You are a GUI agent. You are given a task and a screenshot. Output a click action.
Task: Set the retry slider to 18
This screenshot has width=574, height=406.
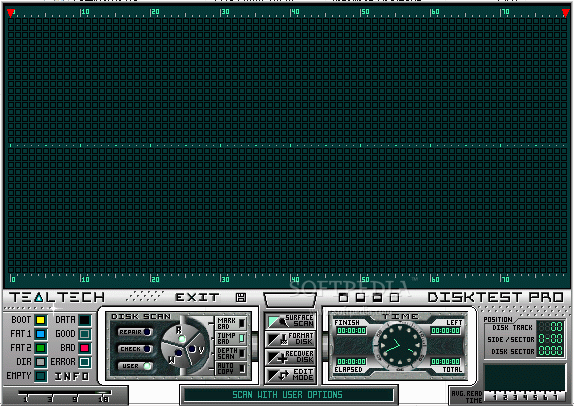point(104,399)
